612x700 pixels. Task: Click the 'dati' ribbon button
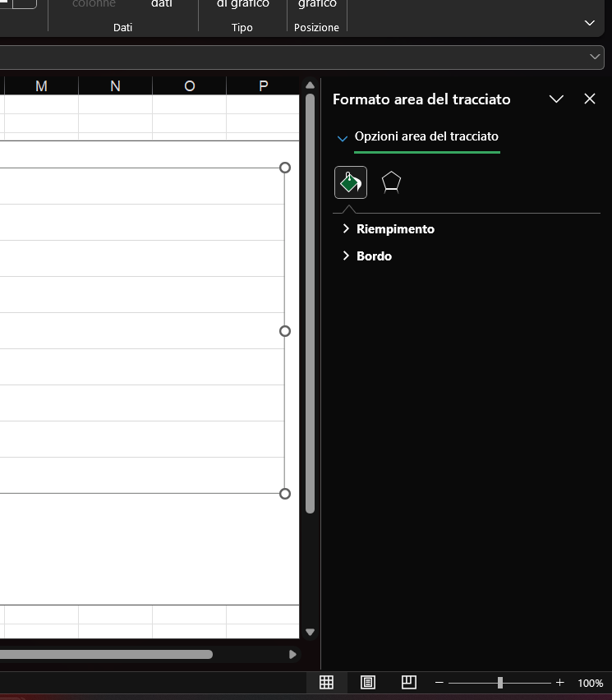point(162,5)
